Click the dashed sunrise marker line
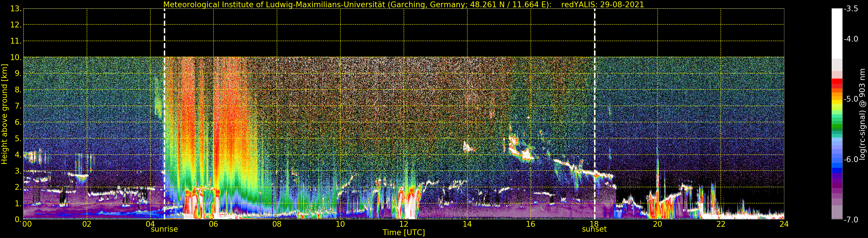Viewport: 868px width, 238px height. (x=164, y=114)
